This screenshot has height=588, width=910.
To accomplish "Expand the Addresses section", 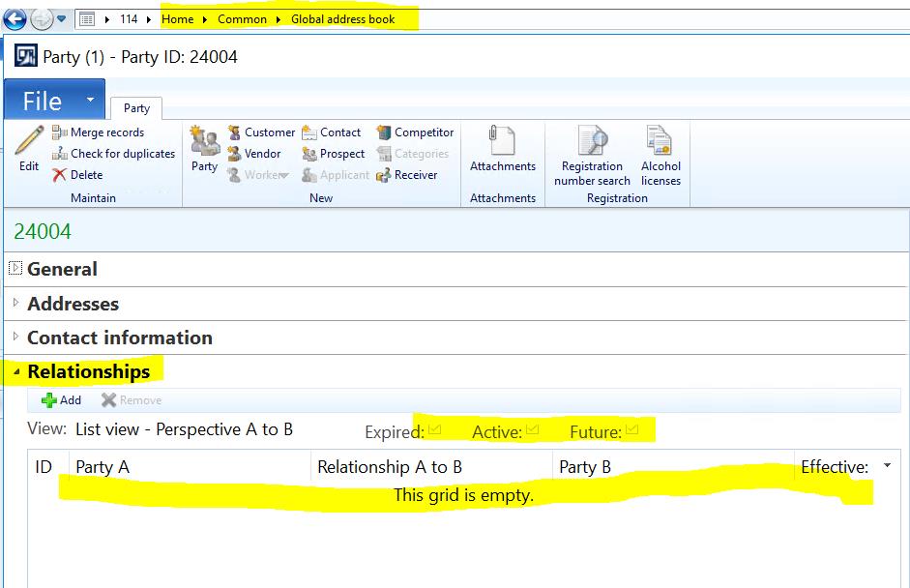I will pos(16,304).
